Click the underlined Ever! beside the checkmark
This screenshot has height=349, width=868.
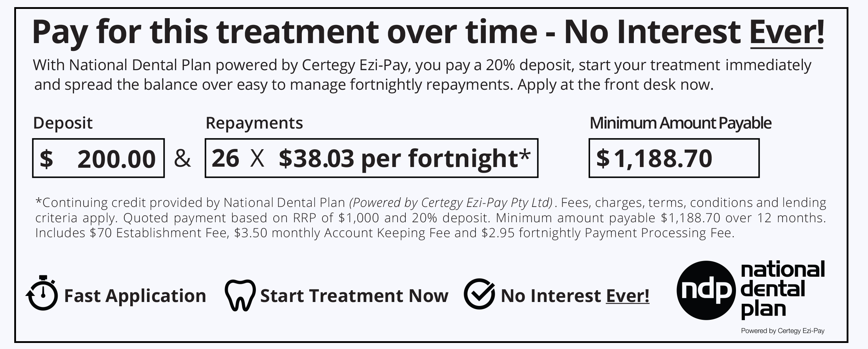[x=628, y=296]
